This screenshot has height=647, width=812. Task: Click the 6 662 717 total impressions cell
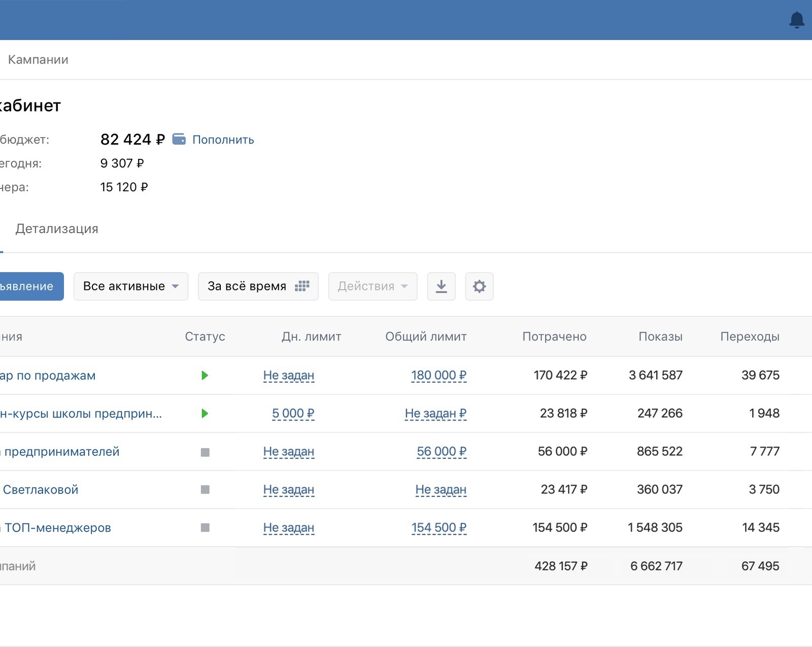657,566
